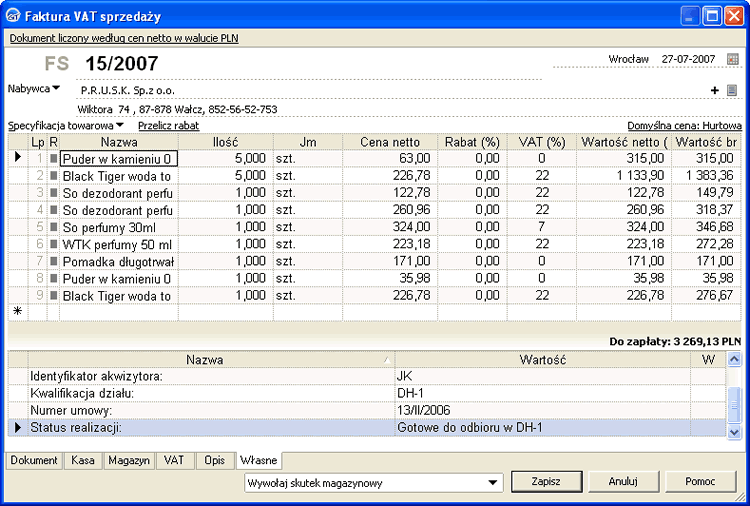Screen dimensions: 750x506
Task: Switch to the VAT tab
Action: [x=174, y=460]
